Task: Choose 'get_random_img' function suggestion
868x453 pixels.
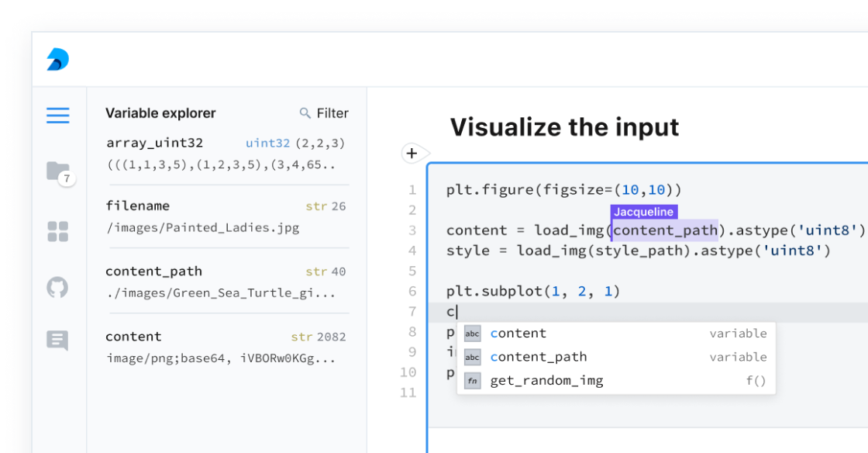Action: point(546,381)
